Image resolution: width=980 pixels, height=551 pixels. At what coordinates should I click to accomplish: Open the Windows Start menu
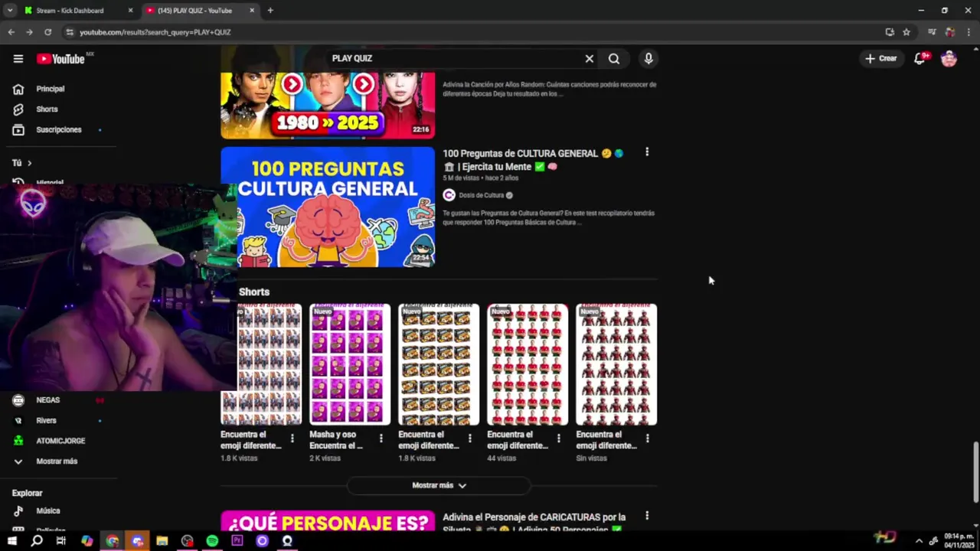pyautogui.click(x=11, y=541)
